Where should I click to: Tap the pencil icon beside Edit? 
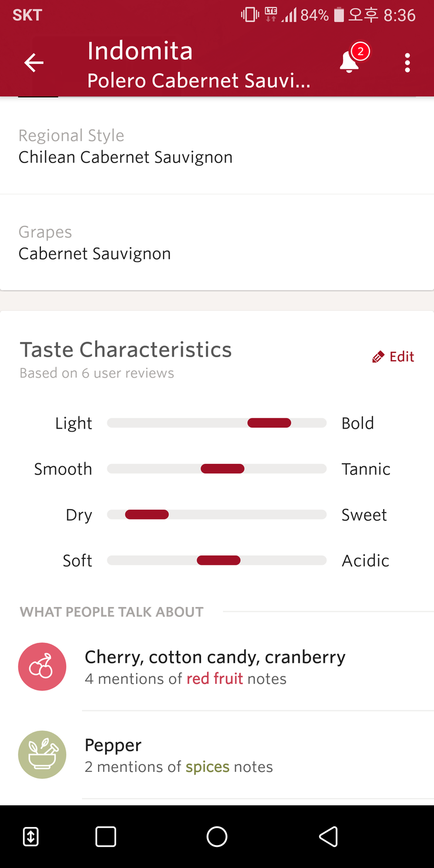coord(378,357)
